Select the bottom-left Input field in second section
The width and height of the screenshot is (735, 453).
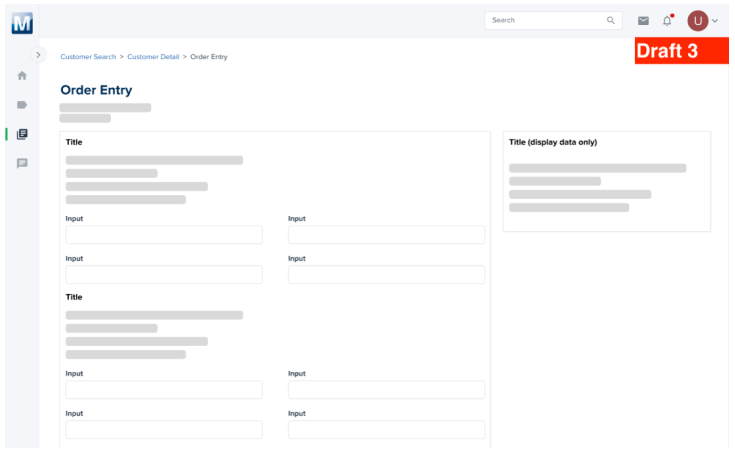(164, 429)
